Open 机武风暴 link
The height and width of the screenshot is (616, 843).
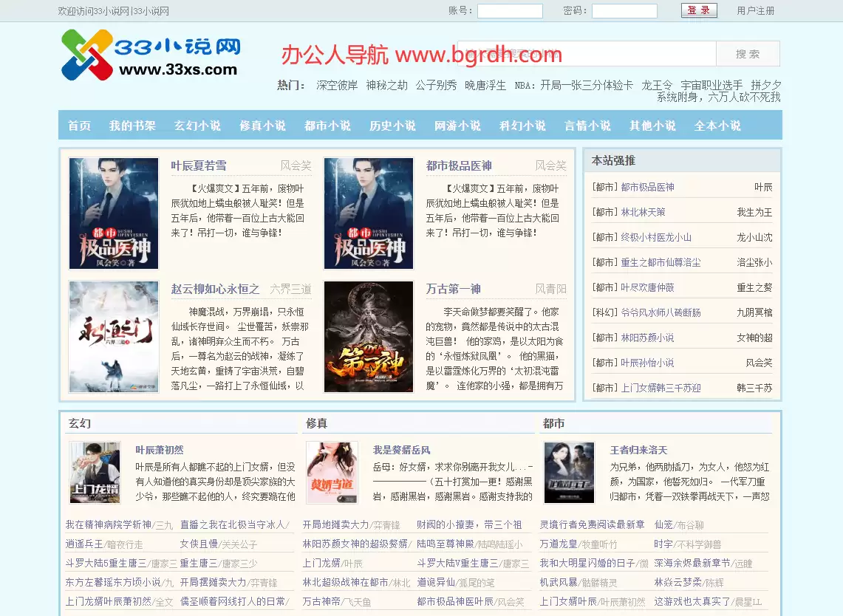tap(559, 582)
